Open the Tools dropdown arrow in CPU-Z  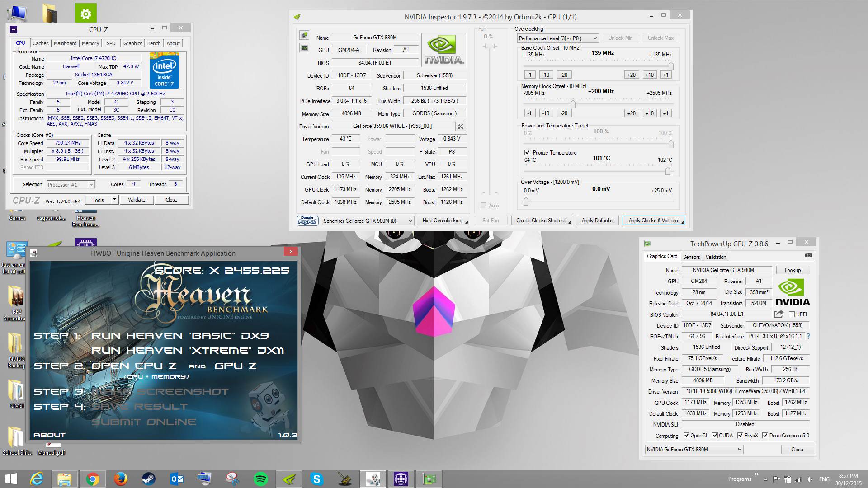(x=115, y=200)
